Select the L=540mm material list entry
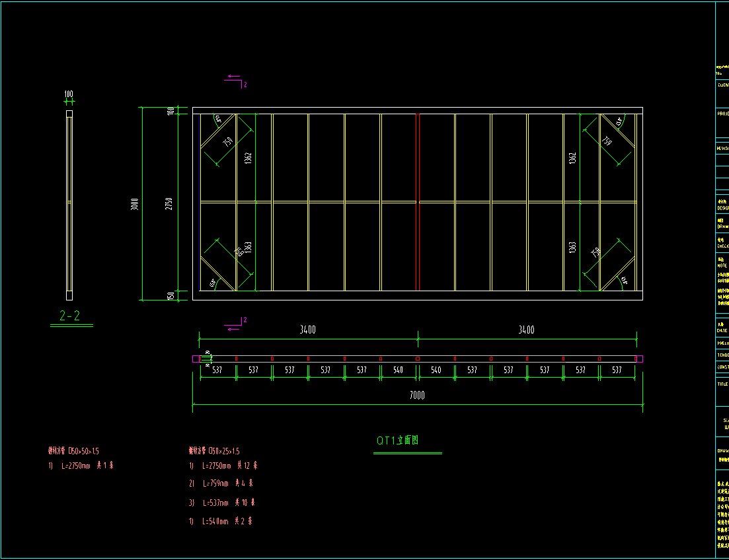Image resolution: width=729 pixels, height=560 pixels. tap(221, 522)
